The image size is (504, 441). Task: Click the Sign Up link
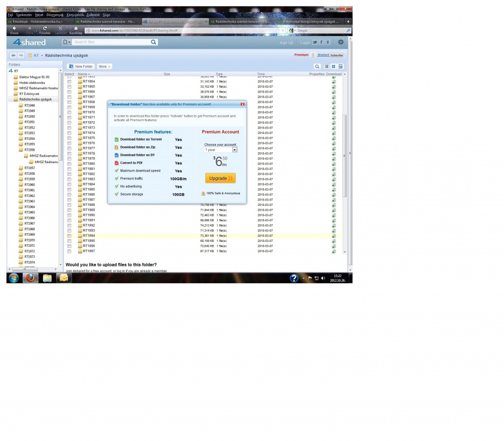[x=286, y=42]
